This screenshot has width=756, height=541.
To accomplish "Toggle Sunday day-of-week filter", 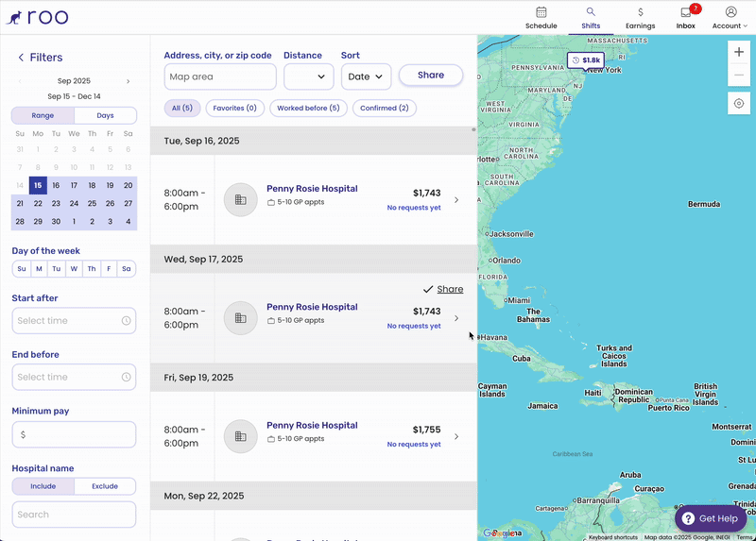I will (x=22, y=269).
